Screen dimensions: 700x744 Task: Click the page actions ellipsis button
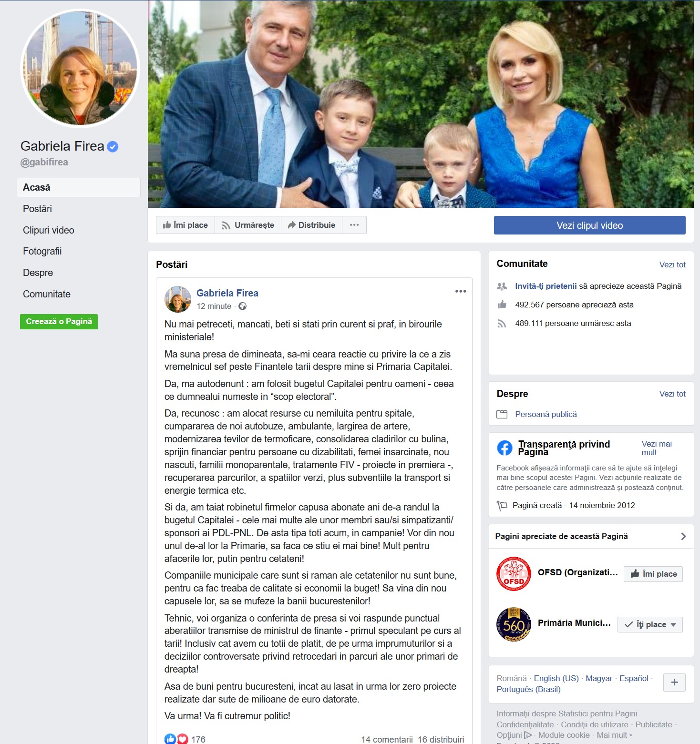[x=354, y=225]
